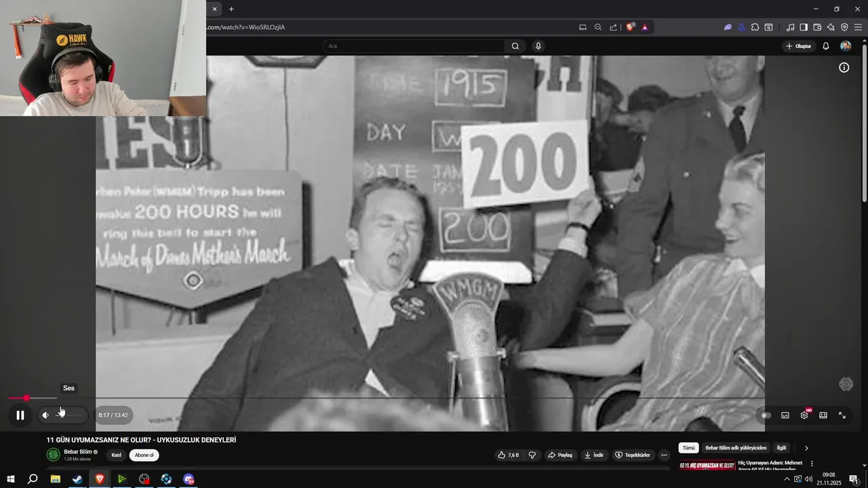Toggle subtitles with the captions icon

[x=785, y=415]
